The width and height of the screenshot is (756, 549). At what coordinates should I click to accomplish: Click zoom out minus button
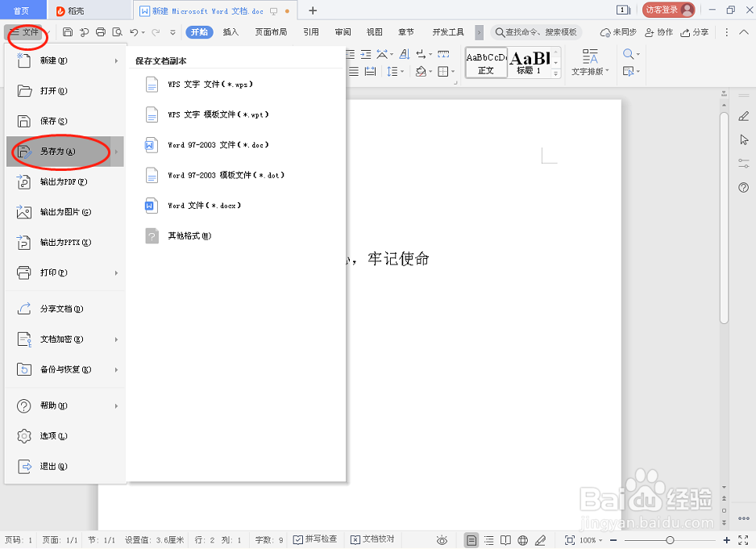pos(613,540)
